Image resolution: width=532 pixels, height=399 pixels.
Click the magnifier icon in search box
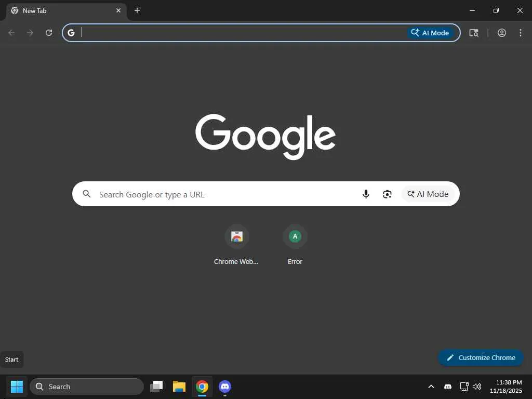point(87,194)
